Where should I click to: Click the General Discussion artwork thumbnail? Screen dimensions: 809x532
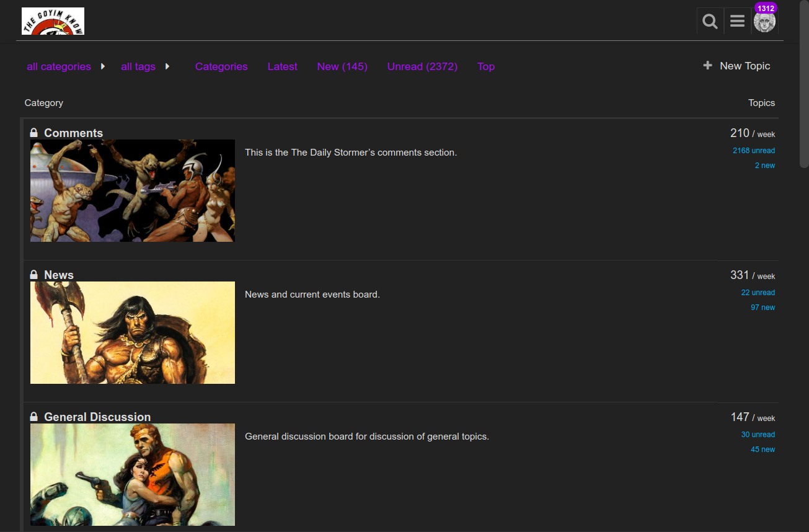(133, 474)
